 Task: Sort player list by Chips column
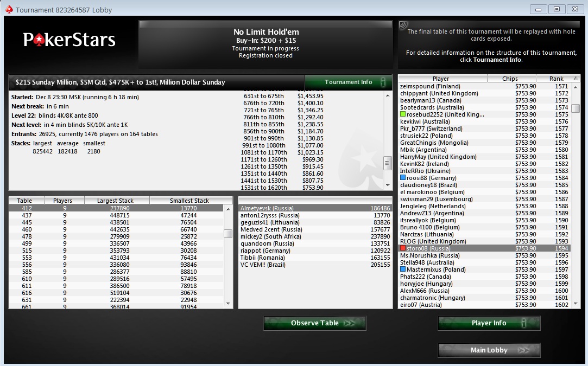(x=511, y=78)
